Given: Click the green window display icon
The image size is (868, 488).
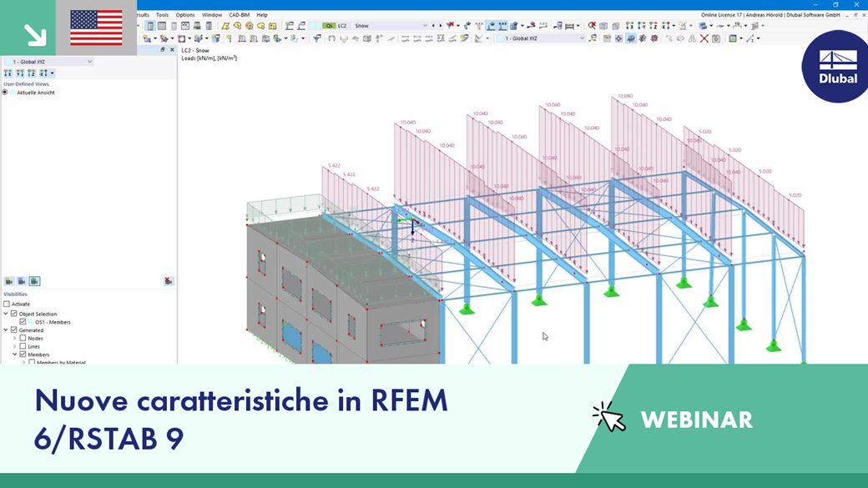Looking at the screenshot, I should pos(733,38).
